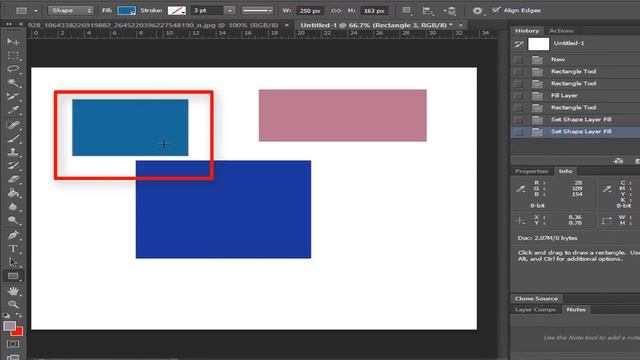The width and height of the screenshot is (640, 360).
Task: Select the Zoom tool
Action: (13, 304)
